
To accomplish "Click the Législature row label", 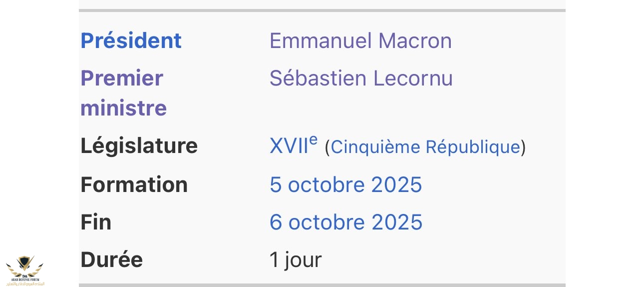I will point(139,145).
